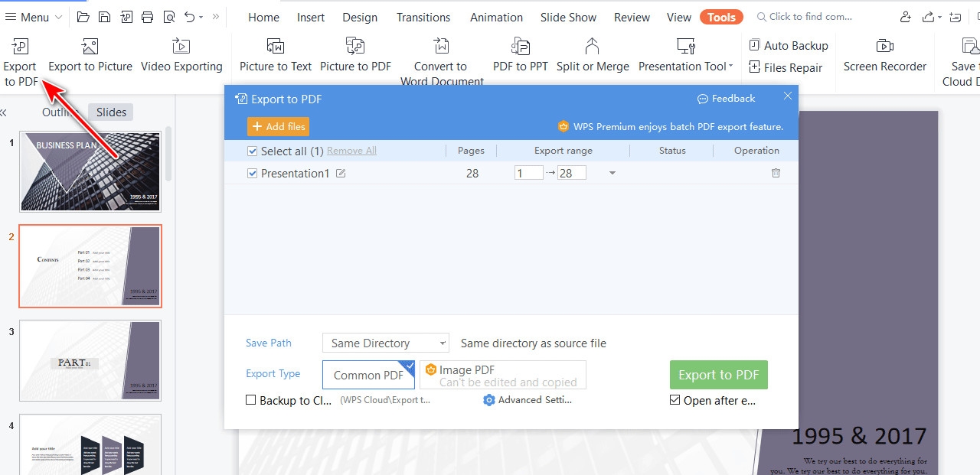
Task: Select slide 1 Business Plan thumbnail
Action: [x=90, y=171]
